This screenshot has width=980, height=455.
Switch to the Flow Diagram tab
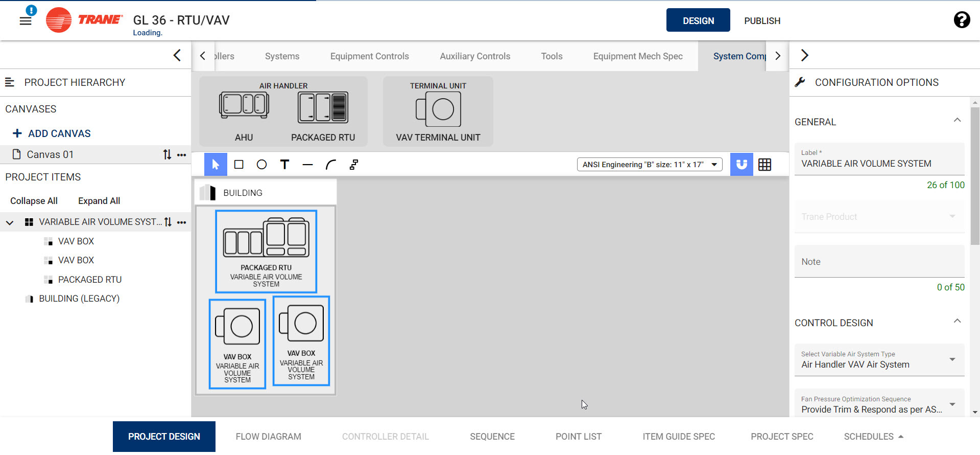[x=268, y=437]
